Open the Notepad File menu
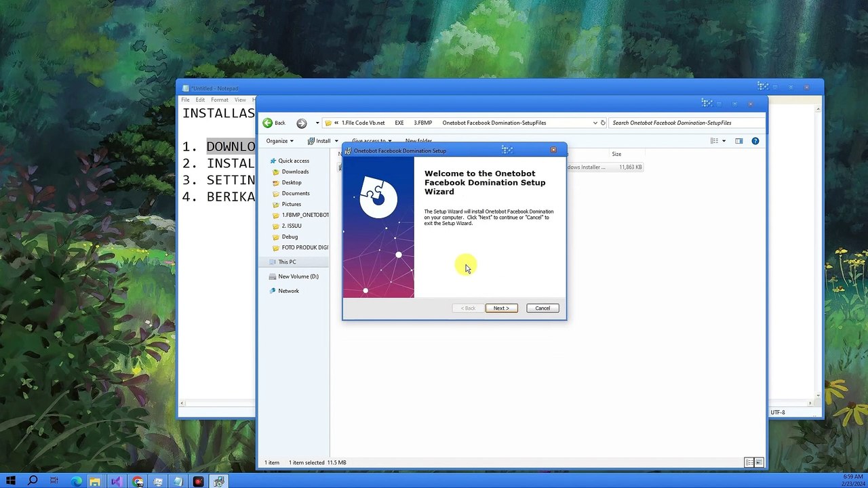Image resolution: width=868 pixels, height=488 pixels. pos(185,100)
